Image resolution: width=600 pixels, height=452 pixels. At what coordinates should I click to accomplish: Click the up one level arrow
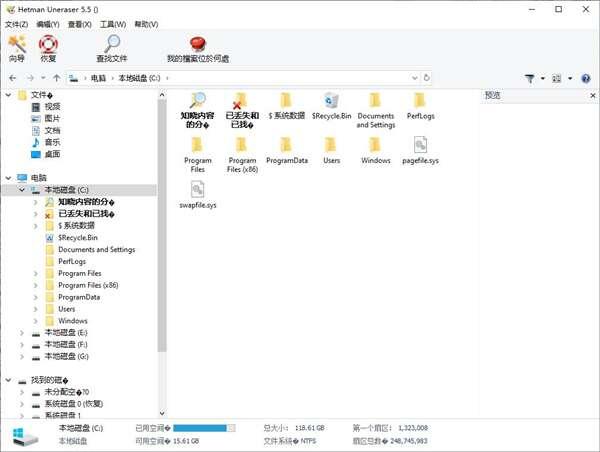pyautogui.click(x=56, y=77)
